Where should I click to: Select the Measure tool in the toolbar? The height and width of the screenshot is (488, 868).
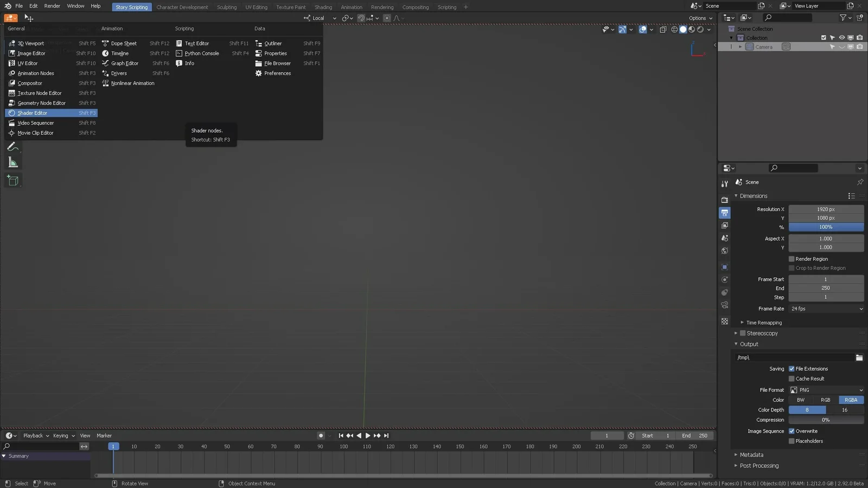tap(12, 162)
